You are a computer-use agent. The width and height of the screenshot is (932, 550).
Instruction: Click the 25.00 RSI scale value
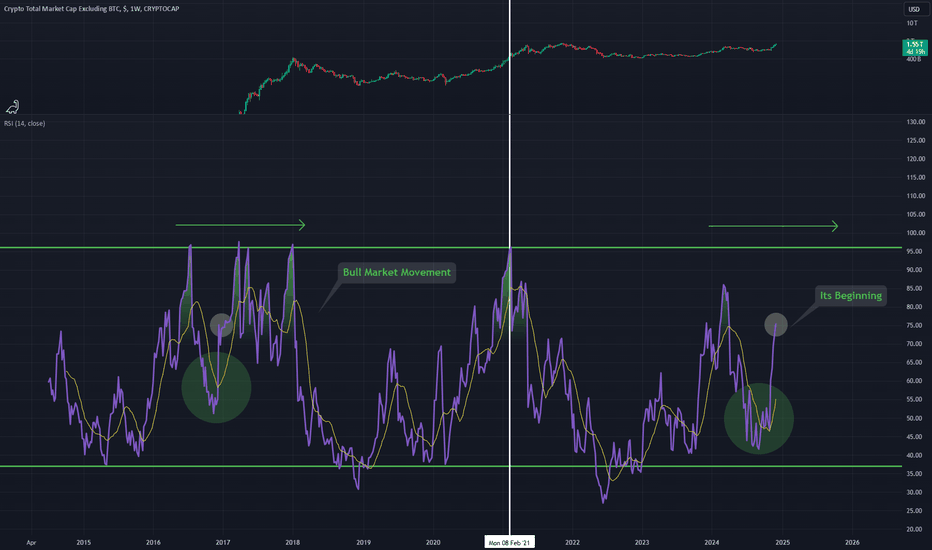(915, 510)
